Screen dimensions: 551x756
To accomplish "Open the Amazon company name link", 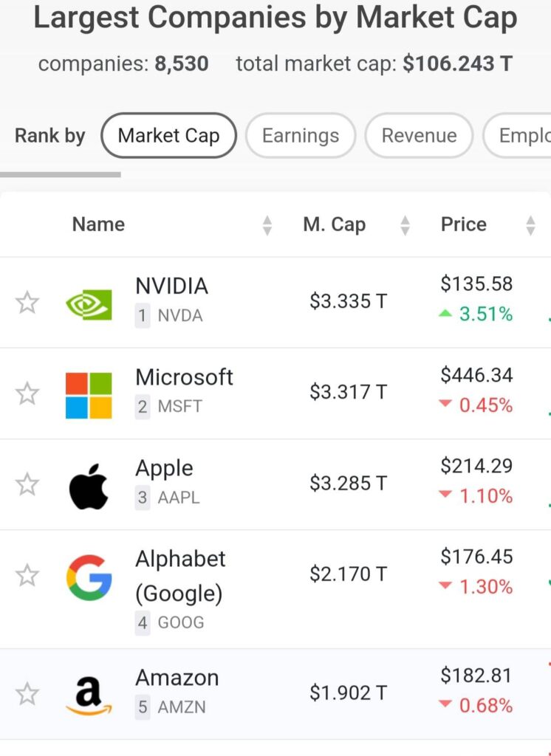I will point(177,678).
